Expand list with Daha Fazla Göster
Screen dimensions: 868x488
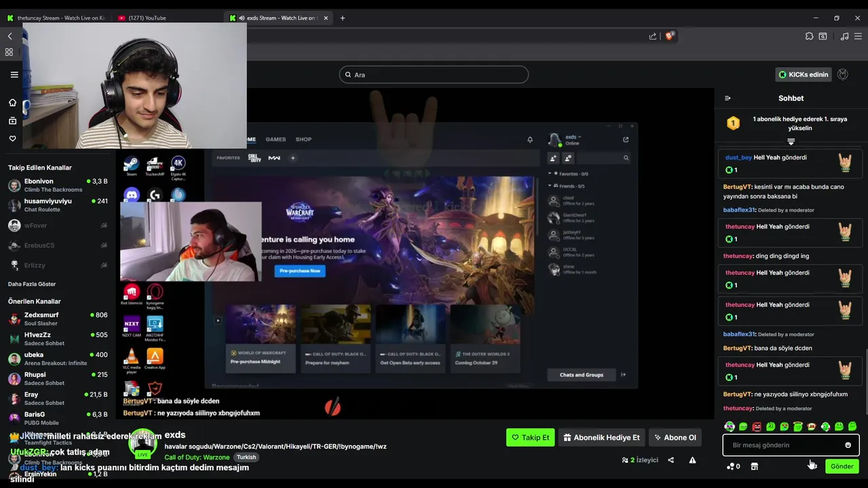pos(32,284)
